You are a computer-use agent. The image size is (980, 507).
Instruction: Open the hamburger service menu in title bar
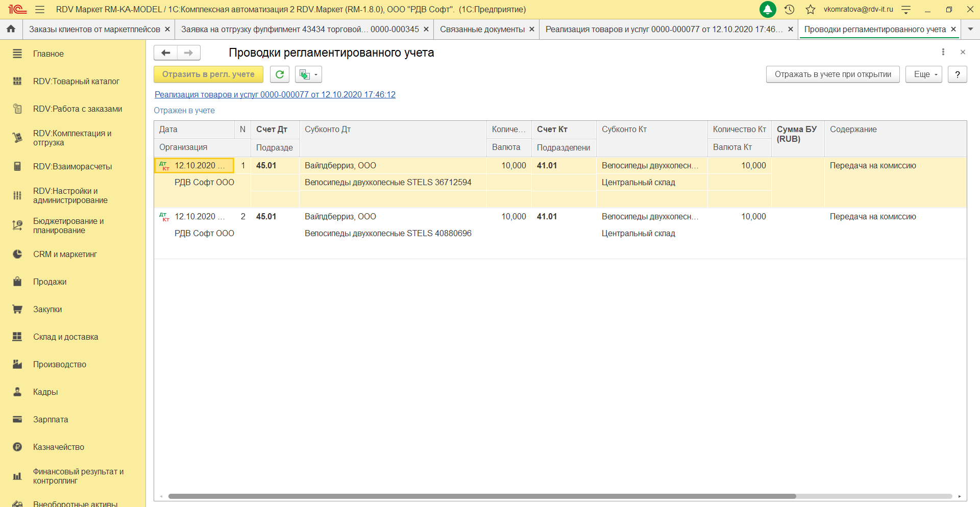40,9
